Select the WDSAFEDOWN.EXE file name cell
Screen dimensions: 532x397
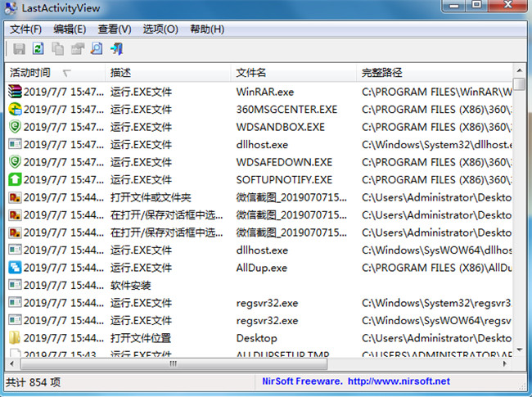tap(284, 162)
